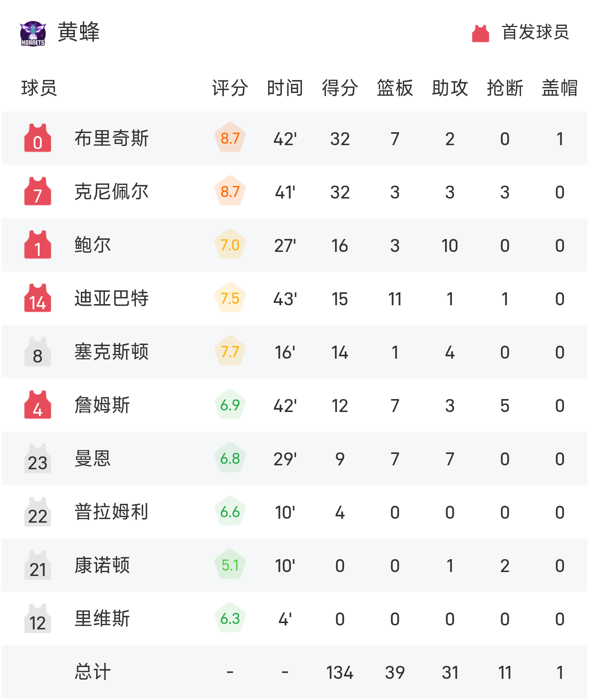Viewport: 589px width, 700px height.
Task: Click the gray number 23 jersey icon
Action: (38, 458)
